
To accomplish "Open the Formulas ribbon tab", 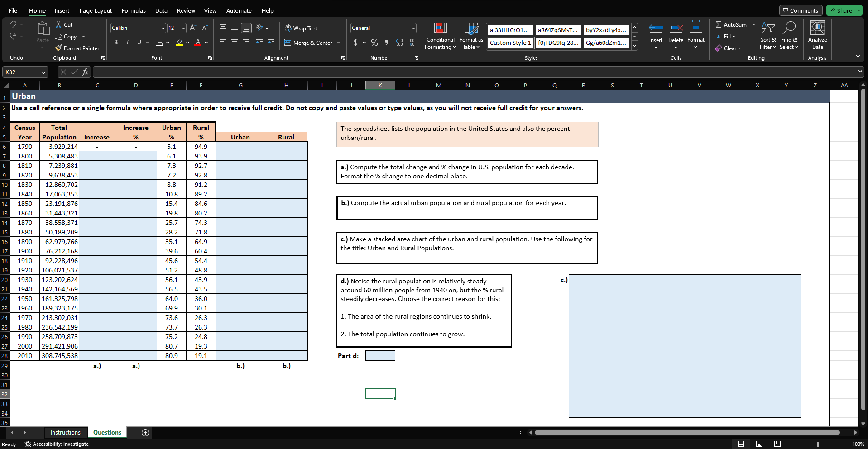I will pyautogui.click(x=134, y=10).
